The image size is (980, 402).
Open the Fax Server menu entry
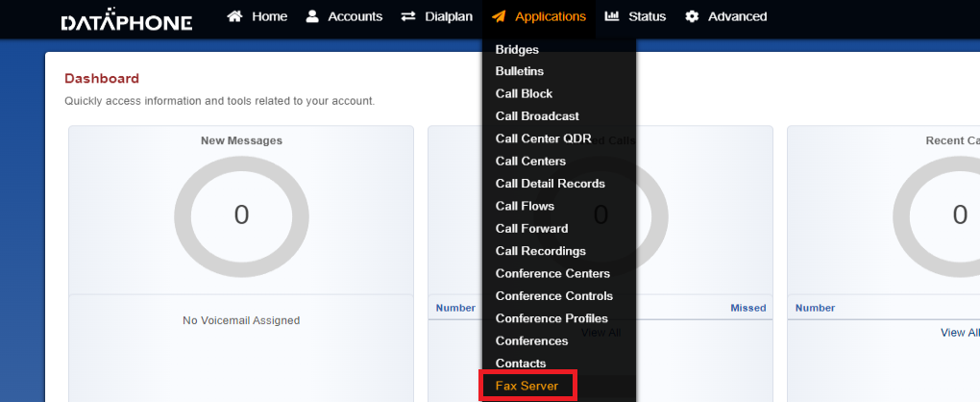pyautogui.click(x=527, y=386)
